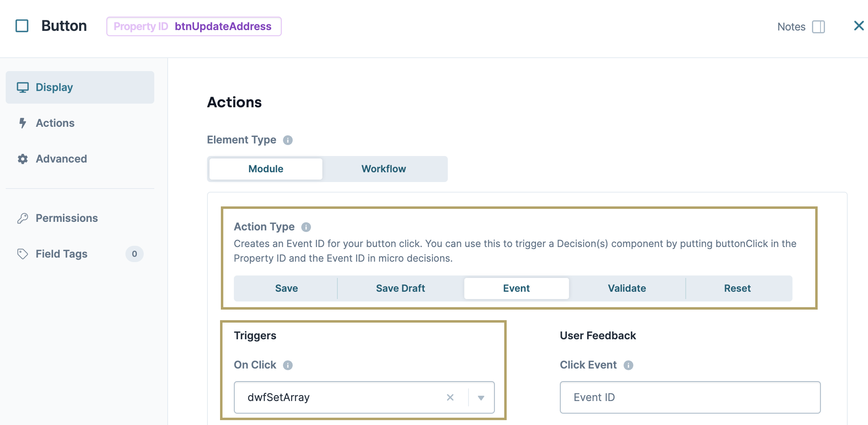Viewport: 868px width, 425px height.
Task: Click the dwfSetArray On Click value
Action: (279, 397)
